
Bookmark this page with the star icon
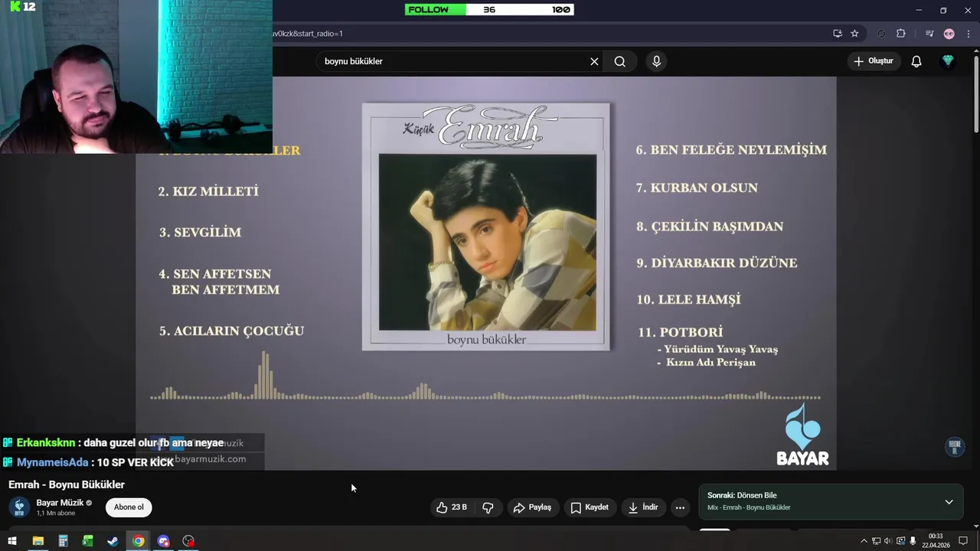pyautogui.click(x=854, y=34)
